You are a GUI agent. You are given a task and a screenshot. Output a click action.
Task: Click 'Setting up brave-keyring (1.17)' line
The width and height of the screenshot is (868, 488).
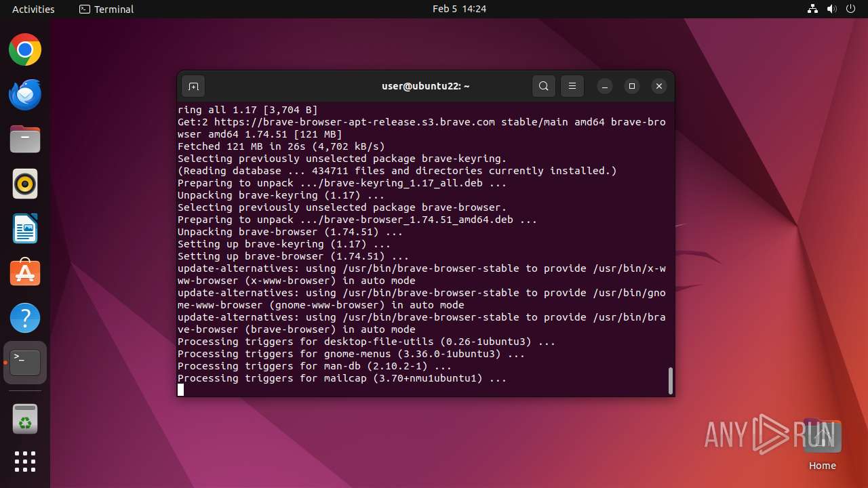tap(284, 244)
